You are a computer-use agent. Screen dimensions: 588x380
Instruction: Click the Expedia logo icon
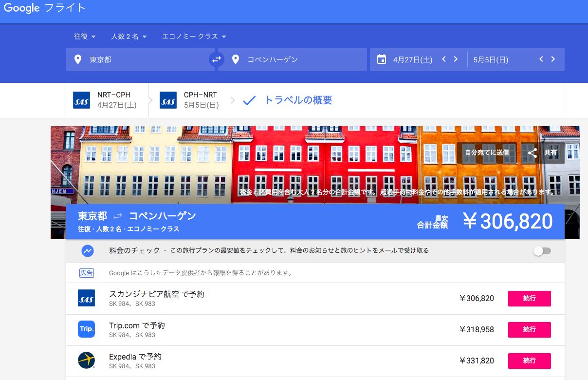[x=86, y=360]
